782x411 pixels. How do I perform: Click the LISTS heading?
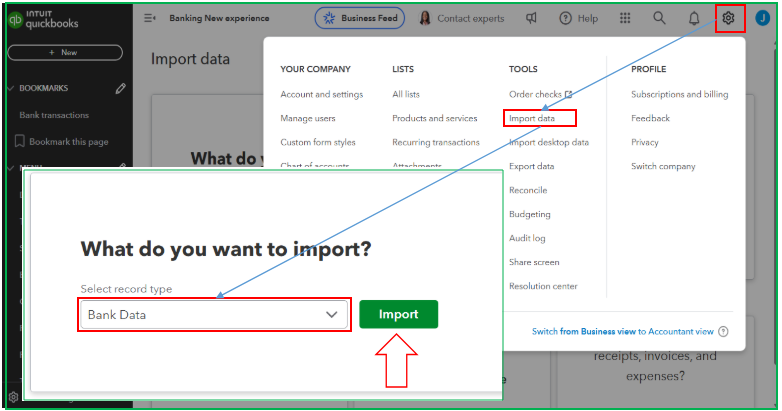pos(403,69)
